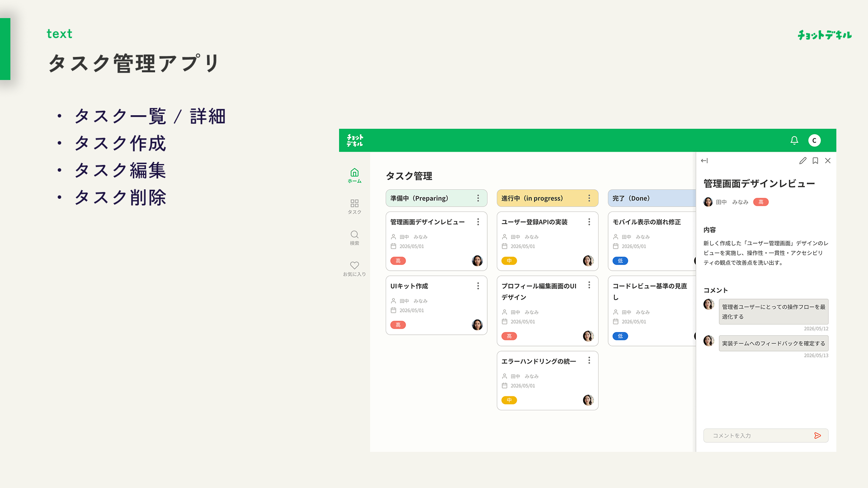Click 高 priority tag on 管理画面デザインレビュー card

398,261
